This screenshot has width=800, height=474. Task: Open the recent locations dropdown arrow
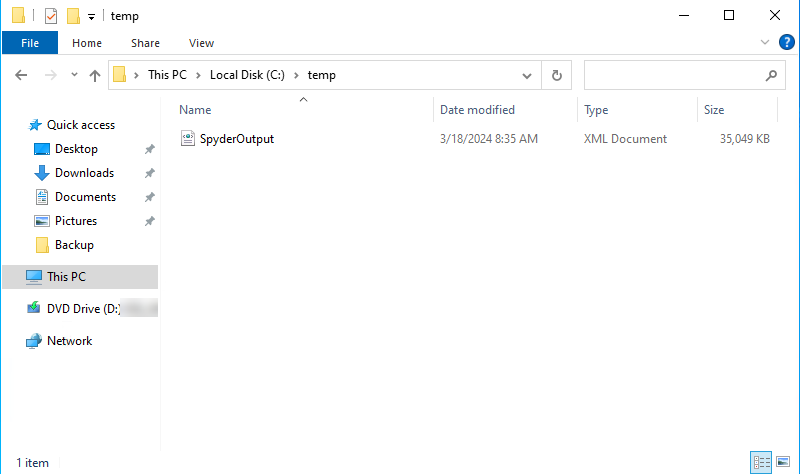point(74,75)
